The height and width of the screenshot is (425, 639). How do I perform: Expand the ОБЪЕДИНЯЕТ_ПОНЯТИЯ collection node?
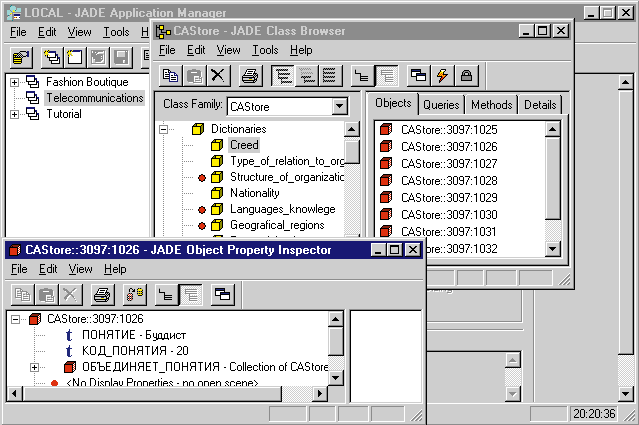click(35, 368)
